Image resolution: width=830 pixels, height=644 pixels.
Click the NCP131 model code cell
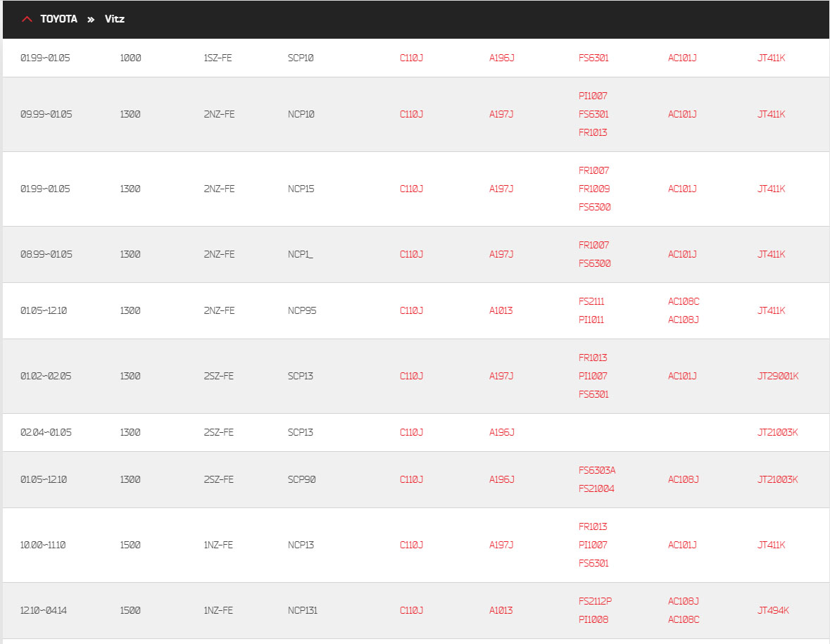(x=302, y=611)
